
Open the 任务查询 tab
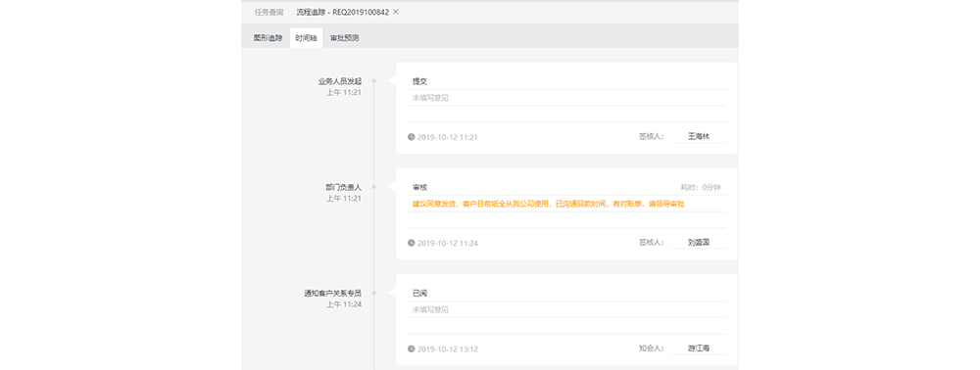pos(269,12)
